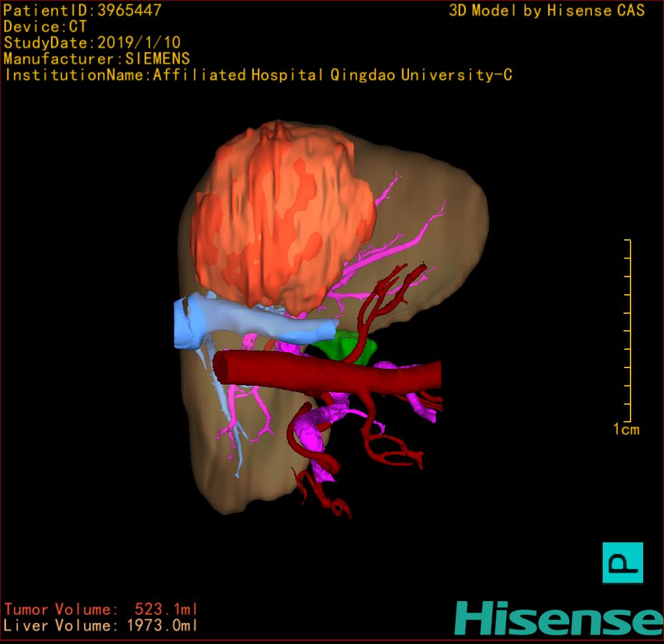Click the 'InstitutionName:Affiliated Hospital Qingdao University-C' text
The width and height of the screenshot is (664, 644).
point(259,75)
